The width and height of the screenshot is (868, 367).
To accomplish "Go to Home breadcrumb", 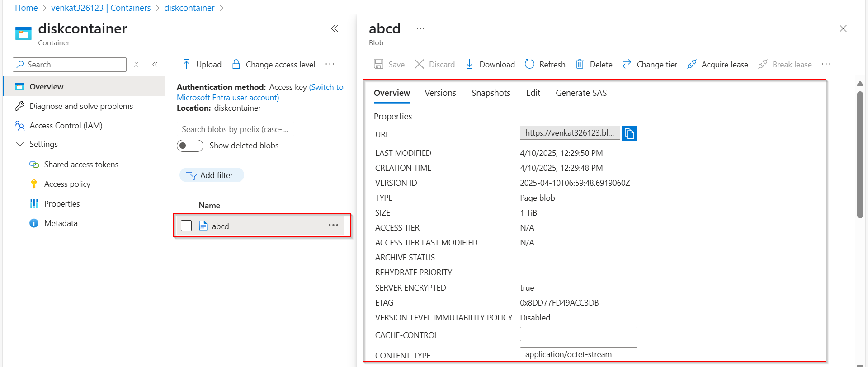I will (26, 8).
